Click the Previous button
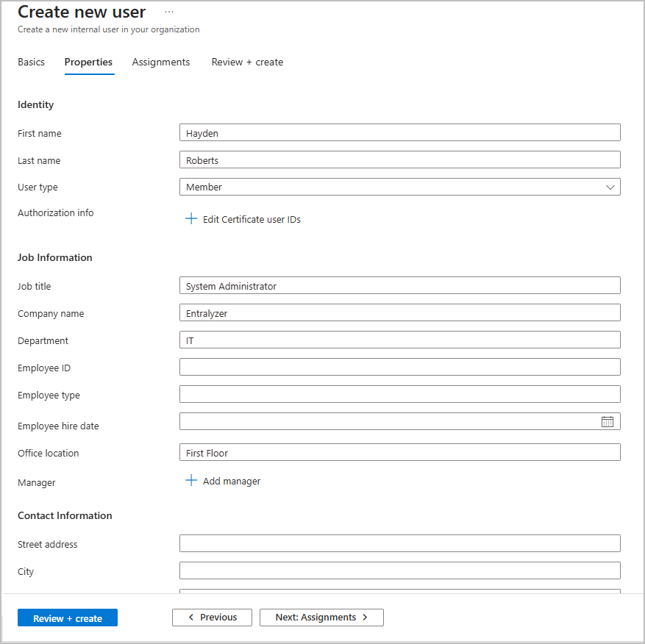This screenshot has width=645, height=644. (x=212, y=618)
